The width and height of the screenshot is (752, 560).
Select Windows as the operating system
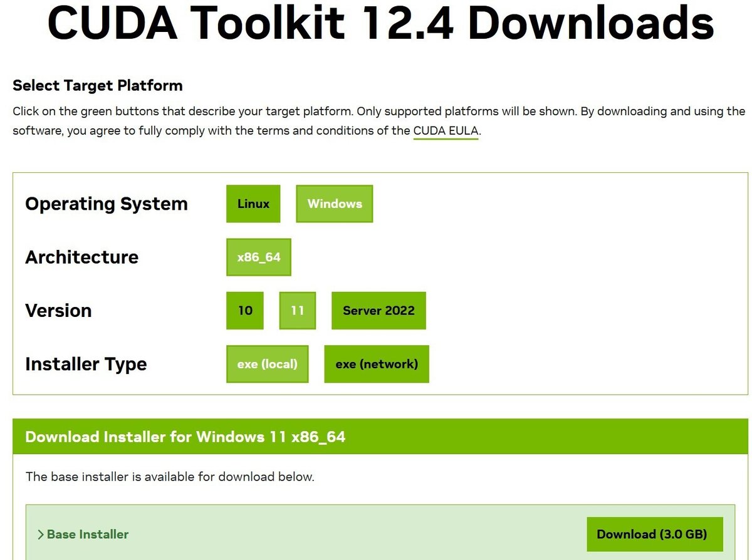pos(334,204)
